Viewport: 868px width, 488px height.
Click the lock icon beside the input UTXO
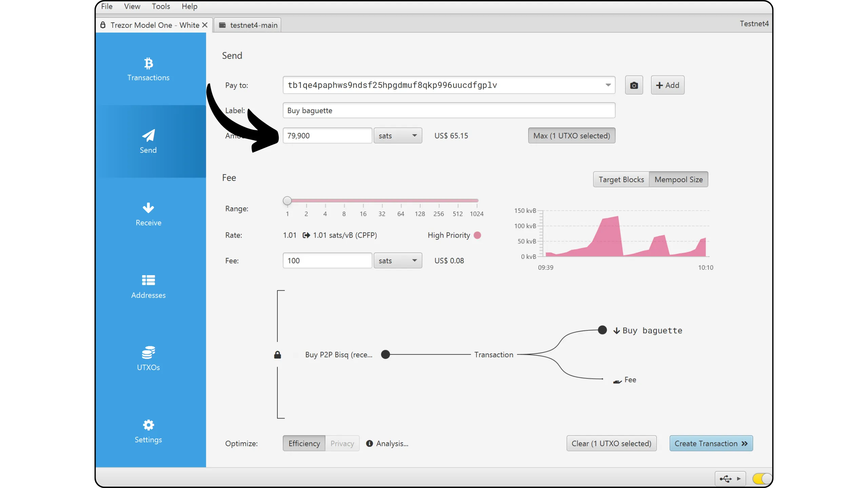(x=277, y=355)
